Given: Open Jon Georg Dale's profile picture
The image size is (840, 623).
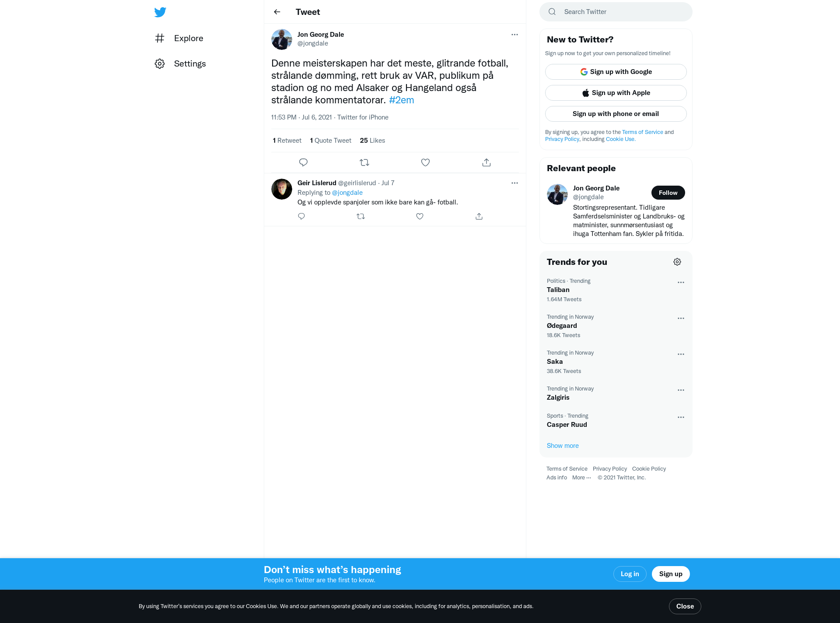Looking at the screenshot, I should point(282,39).
